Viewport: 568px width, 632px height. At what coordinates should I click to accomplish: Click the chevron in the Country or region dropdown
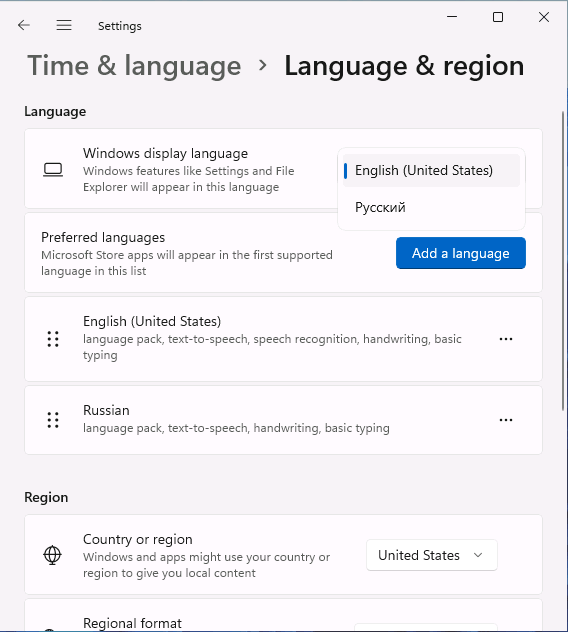[478, 555]
